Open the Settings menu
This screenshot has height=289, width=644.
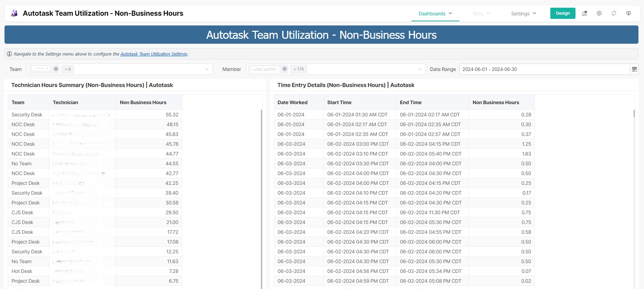523,14
